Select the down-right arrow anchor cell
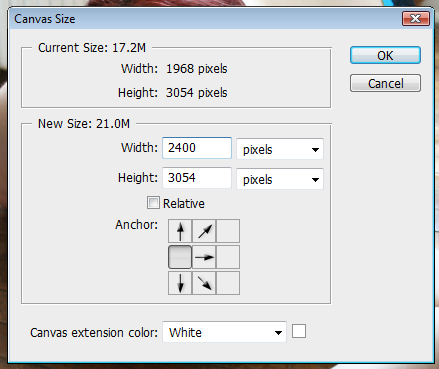439x369 pixels. pyautogui.click(x=204, y=283)
